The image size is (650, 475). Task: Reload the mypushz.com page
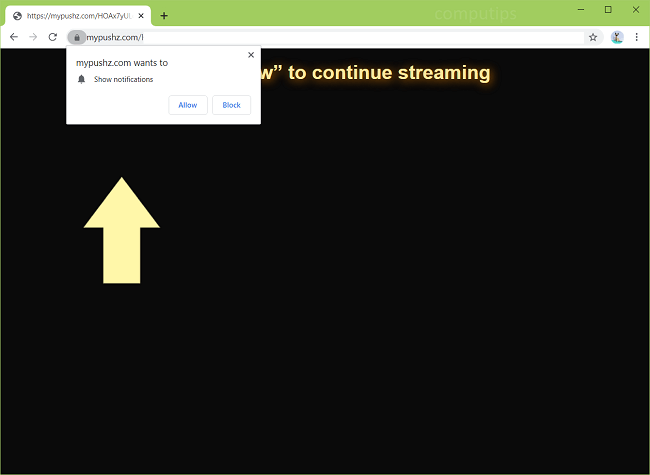point(52,37)
